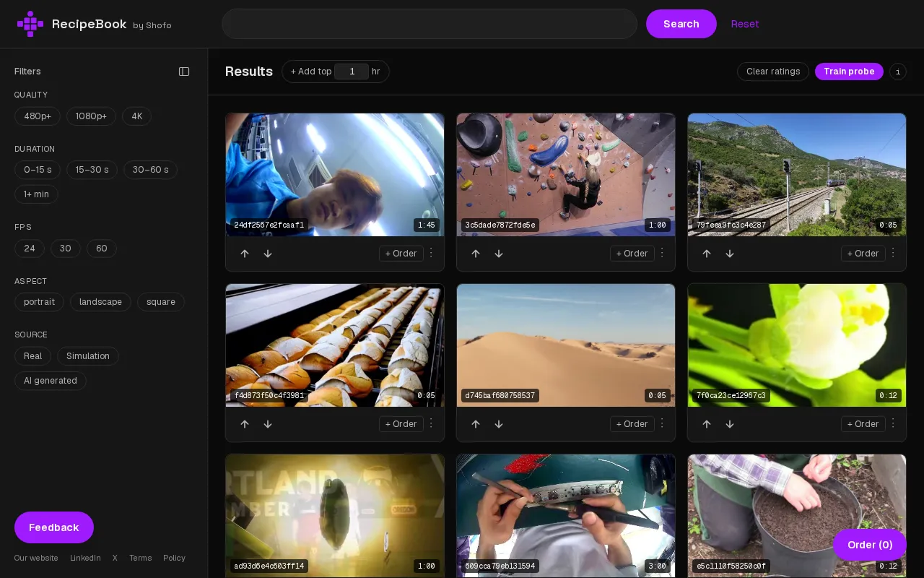Downvote the railway video 79feea9fc3c4e287
This screenshot has height=578, width=924.
click(730, 254)
